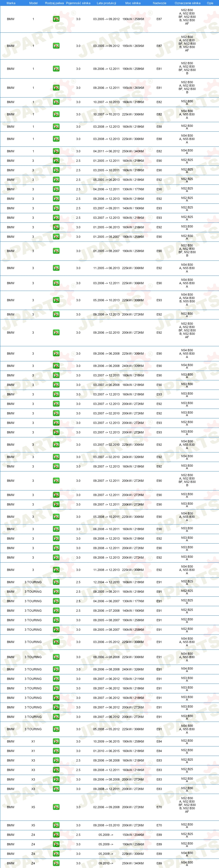Click fuel icon in BMW 3 E93 140kW/190KM row
219x868 pixels.
pyautogui.click(x=56, y=208)
